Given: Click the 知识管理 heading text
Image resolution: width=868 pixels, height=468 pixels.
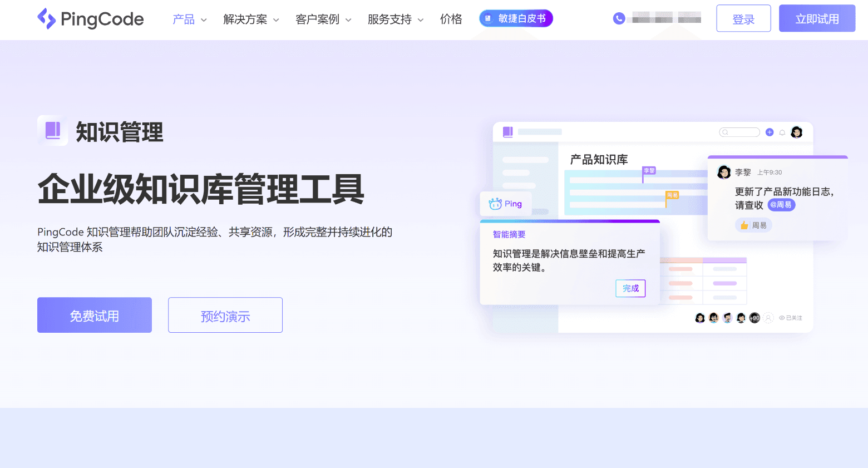Looking at the screenshot, I should (x=120, y=132).
